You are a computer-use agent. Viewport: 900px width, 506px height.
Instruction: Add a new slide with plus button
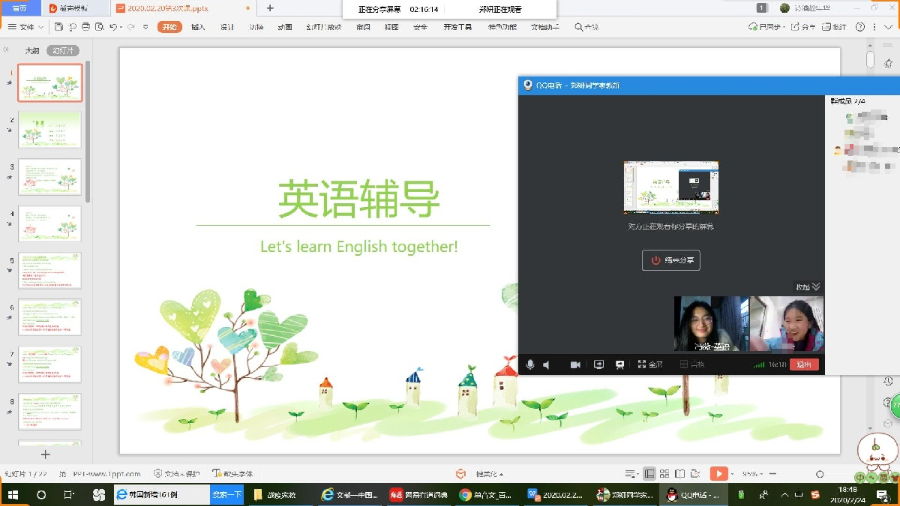coord(45,454)
